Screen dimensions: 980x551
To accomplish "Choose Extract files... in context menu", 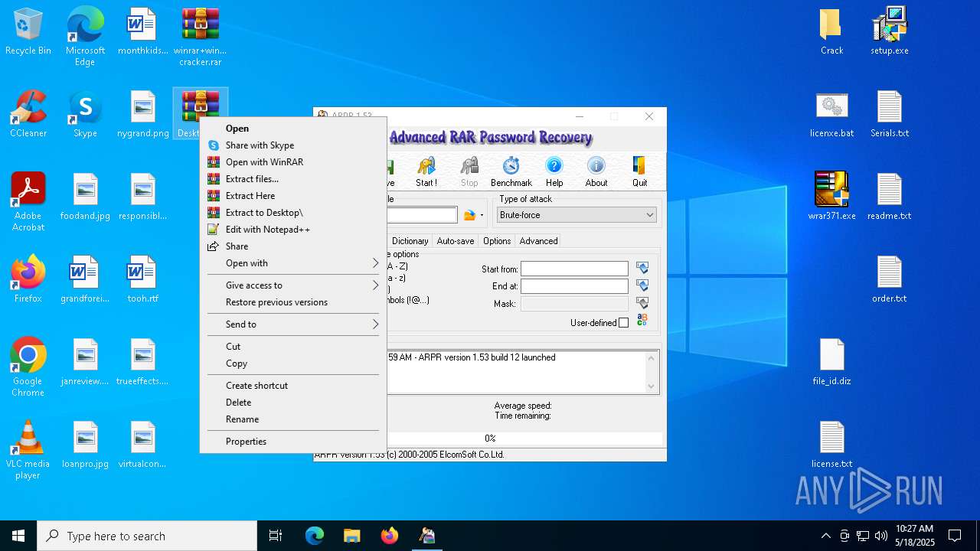I will [x=293, y=179].
